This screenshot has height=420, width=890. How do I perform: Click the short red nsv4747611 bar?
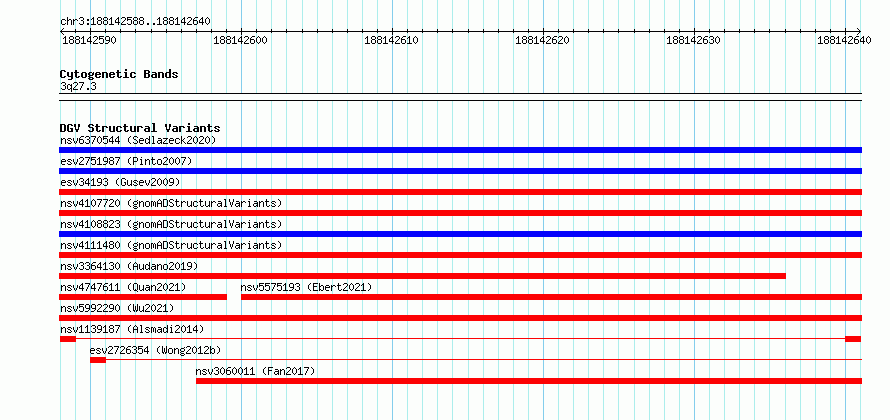click(x=143, y=297)
